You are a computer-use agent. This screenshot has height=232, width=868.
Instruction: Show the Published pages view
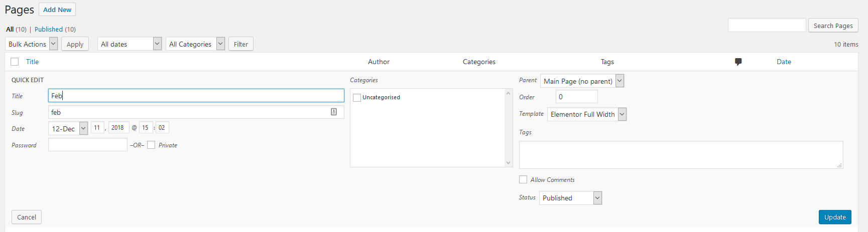pos(49,29)
